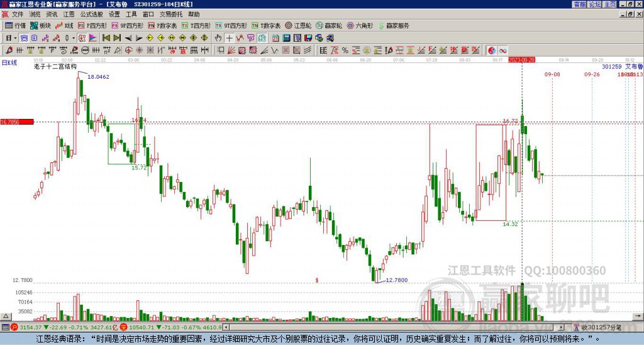Click the 18.0462 high price label

(x=99, y=76)
